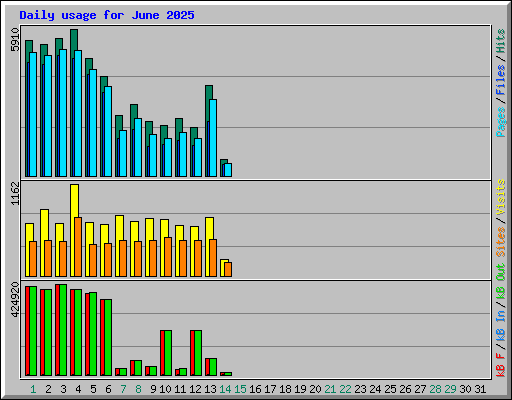Select day 29 on the x-axis
Screen dimensions: 512x400
click(450, 389)
